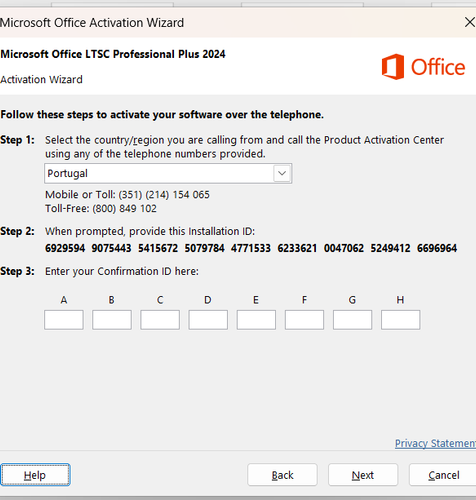476x500 pixels.
Task: Click Installation ID group 5079784
Action: 204,248
